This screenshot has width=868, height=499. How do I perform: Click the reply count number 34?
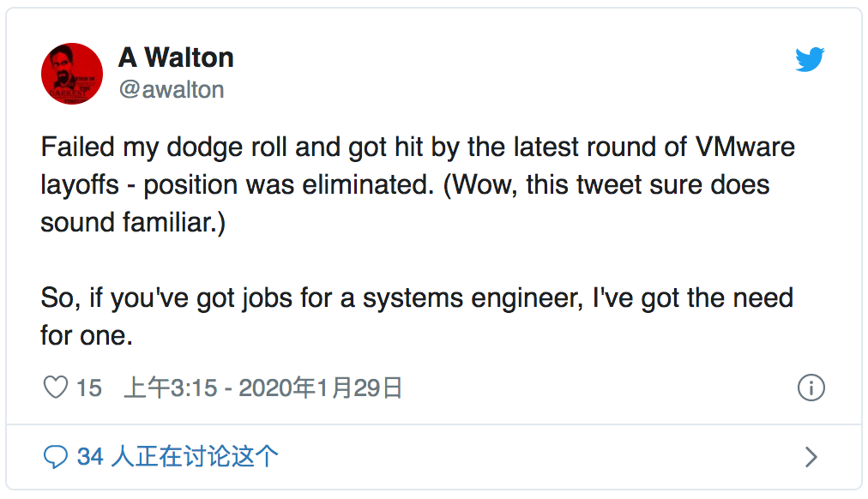coord(90,457)
